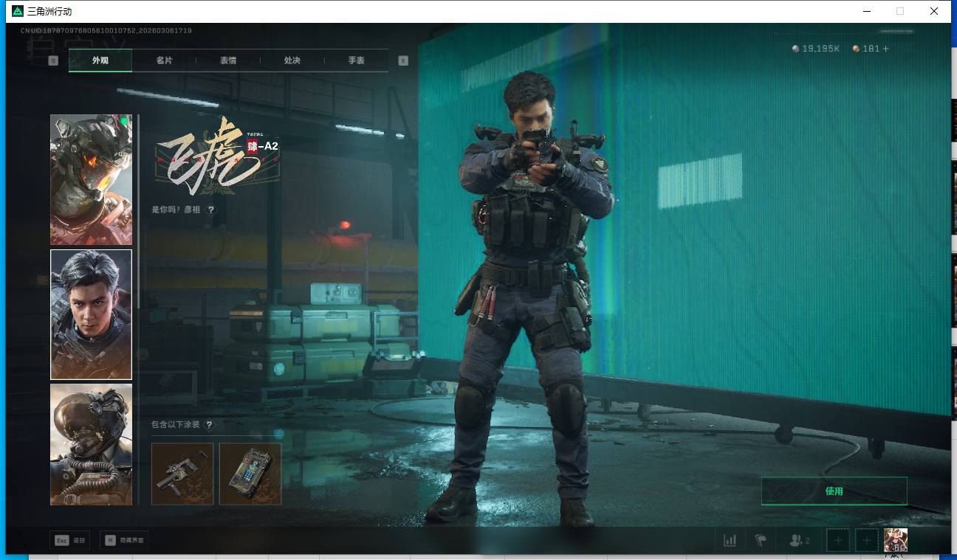
Task: Click the 使用 button
Action: coord(834,491)
